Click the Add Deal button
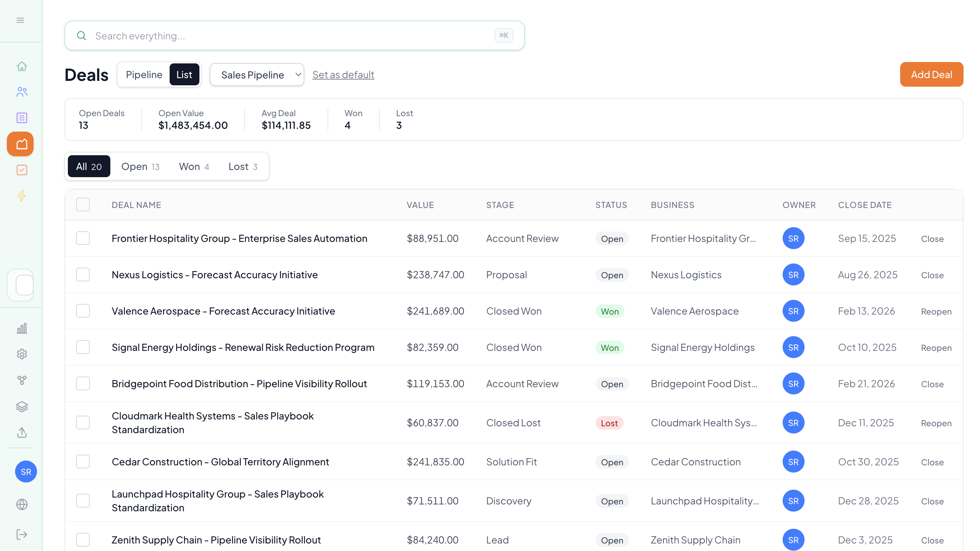The width and height of the screenshot is (980, 551). [x=932, y=74]
